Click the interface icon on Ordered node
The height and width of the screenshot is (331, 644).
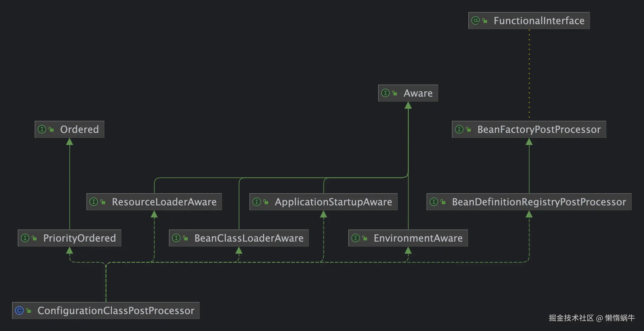tap(42, 129)
